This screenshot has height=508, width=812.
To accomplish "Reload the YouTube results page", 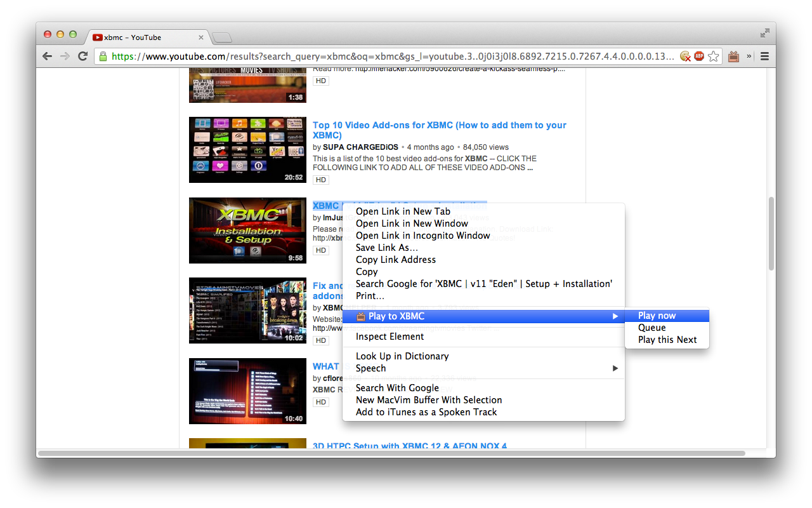I will [82, 56].
